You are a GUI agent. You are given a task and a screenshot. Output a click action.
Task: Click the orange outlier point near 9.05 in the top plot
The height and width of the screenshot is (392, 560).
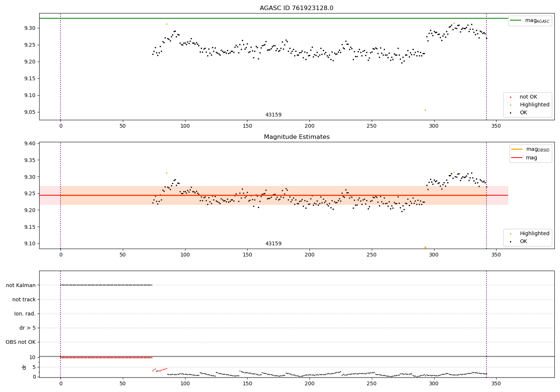coord(425,110)
